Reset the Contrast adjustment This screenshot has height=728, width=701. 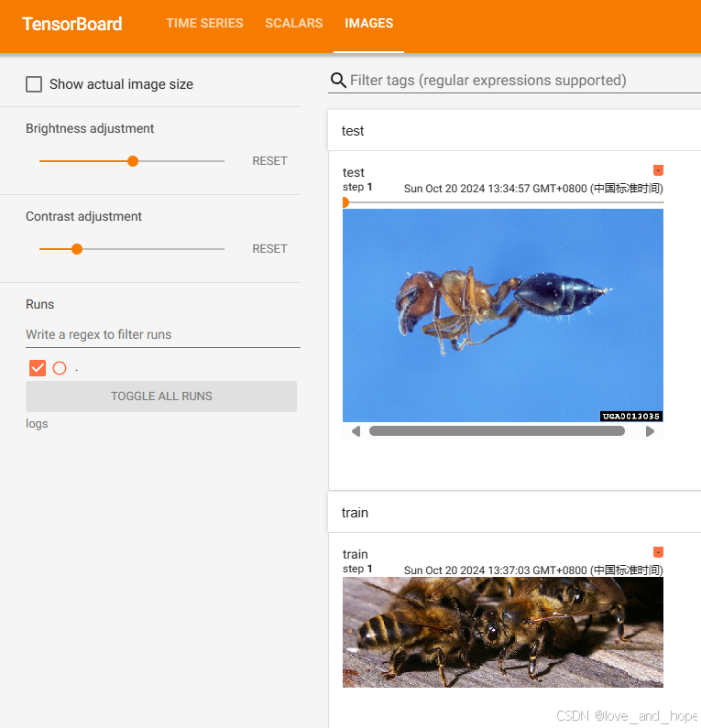tap(269, 249)
